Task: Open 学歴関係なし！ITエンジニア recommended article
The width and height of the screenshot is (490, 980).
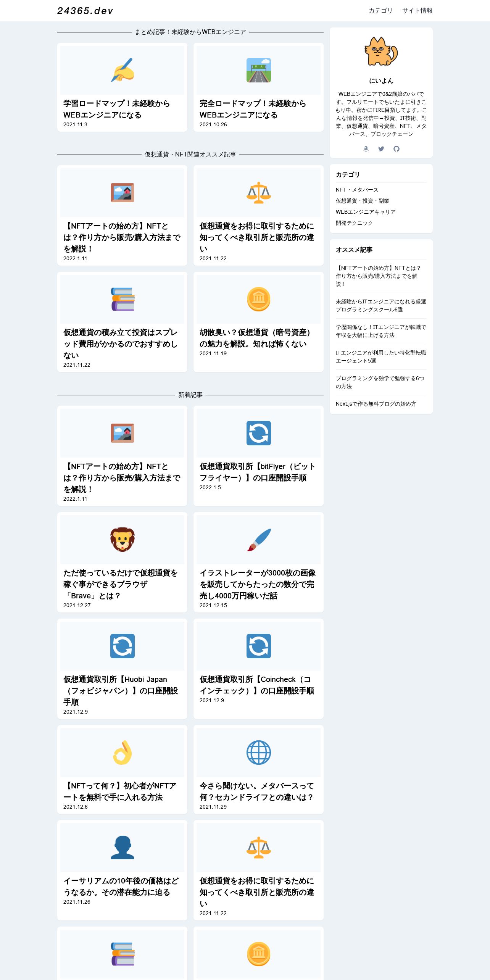Action: coord(381,331)
